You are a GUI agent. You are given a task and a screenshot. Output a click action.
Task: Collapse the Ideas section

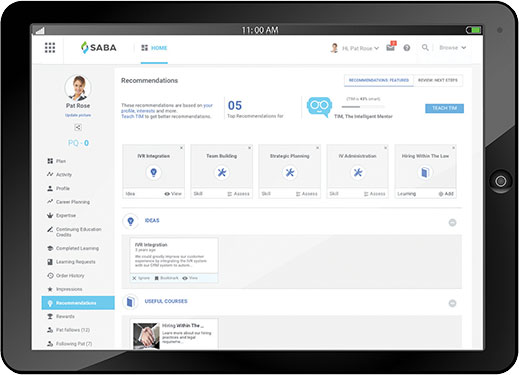(x=452, y=222)
